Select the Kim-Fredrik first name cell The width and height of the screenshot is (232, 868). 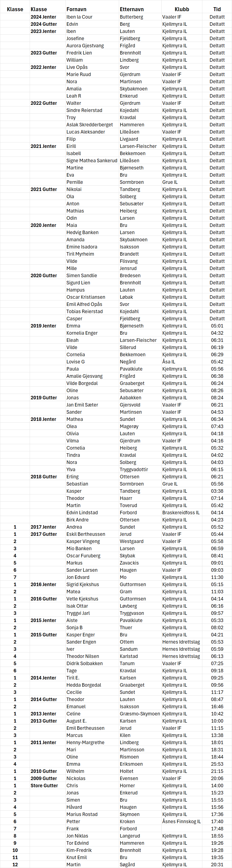[x=79, y=850]
